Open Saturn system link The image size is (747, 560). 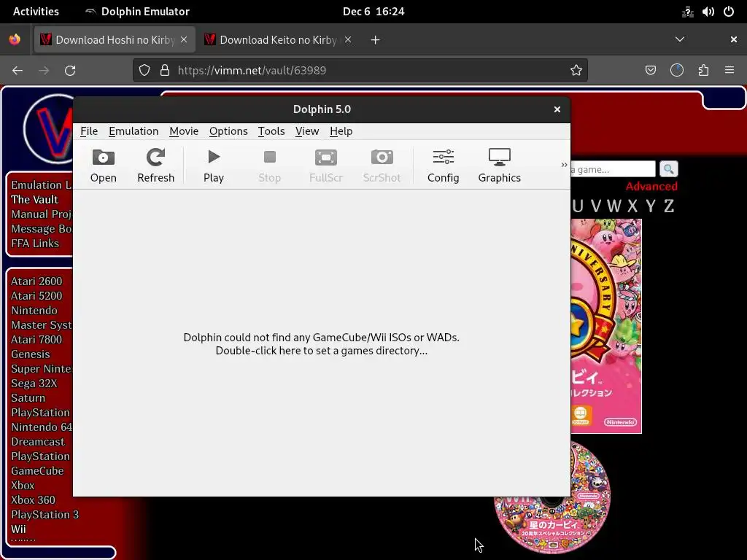(28, 397)
